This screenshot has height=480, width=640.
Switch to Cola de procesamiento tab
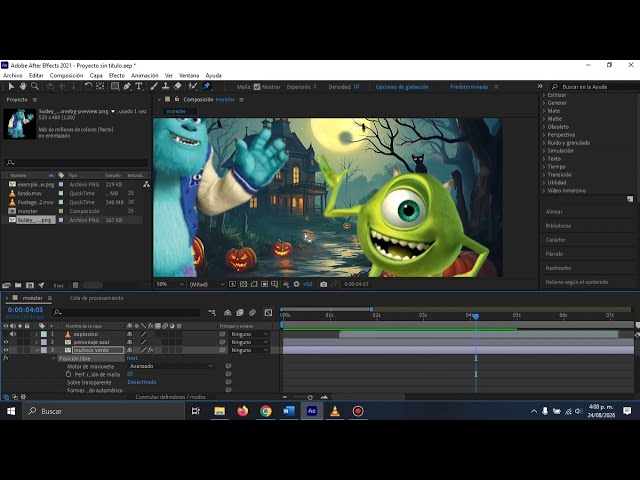click(x=96, y=298)
